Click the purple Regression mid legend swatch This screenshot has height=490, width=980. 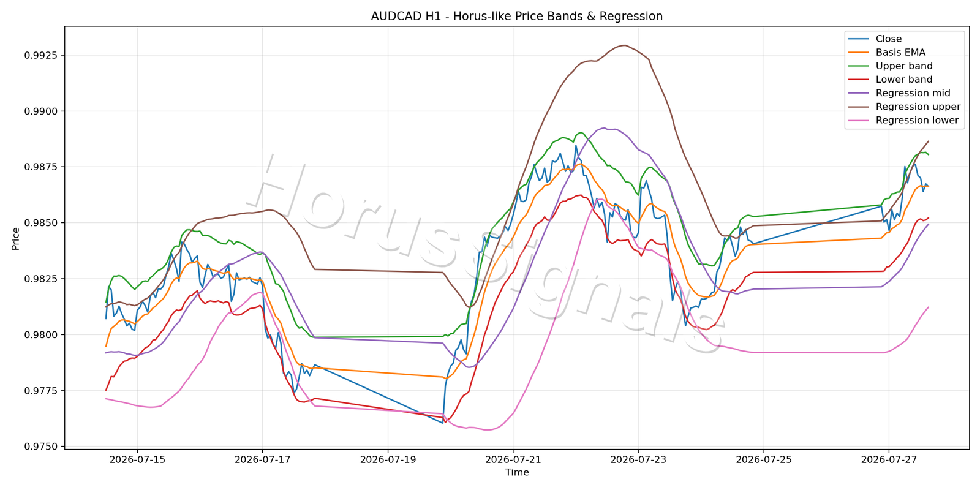pos(858,93)
